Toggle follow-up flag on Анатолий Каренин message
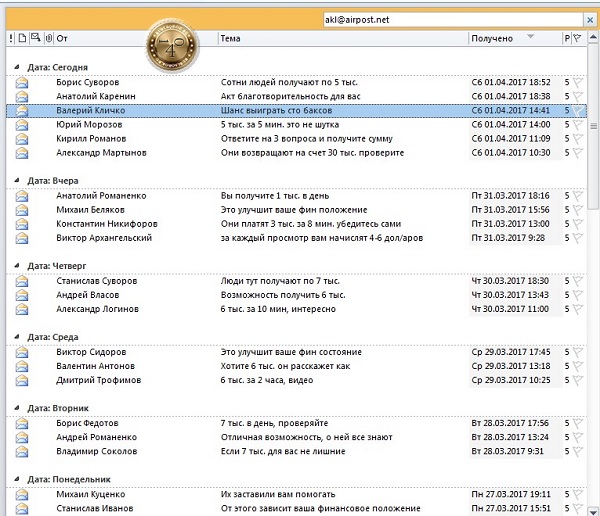Screen dimensions: 600x516 [x=578, y=96]
